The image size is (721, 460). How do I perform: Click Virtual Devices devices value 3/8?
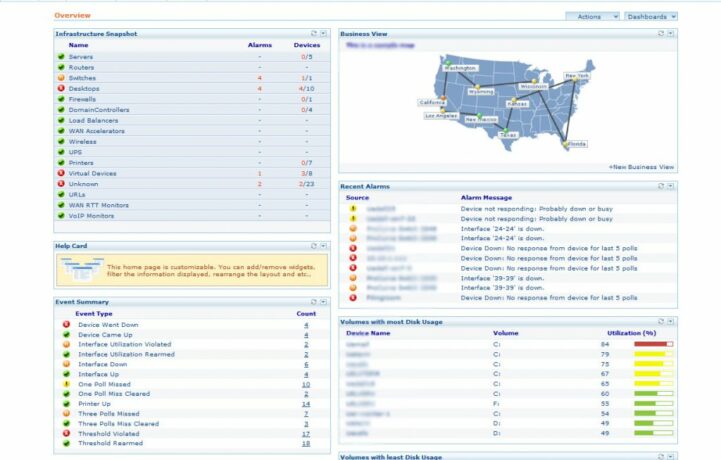coord(307,173)
